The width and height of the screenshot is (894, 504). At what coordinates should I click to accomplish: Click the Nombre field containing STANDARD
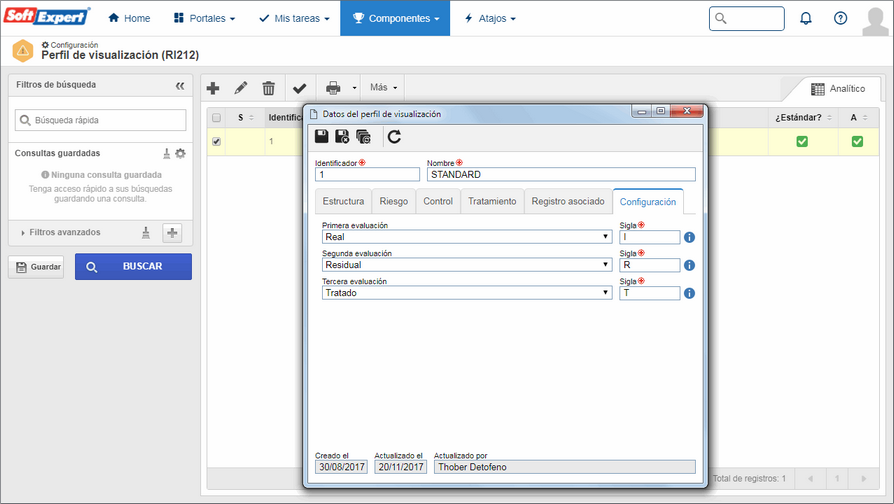pos(561,174)
